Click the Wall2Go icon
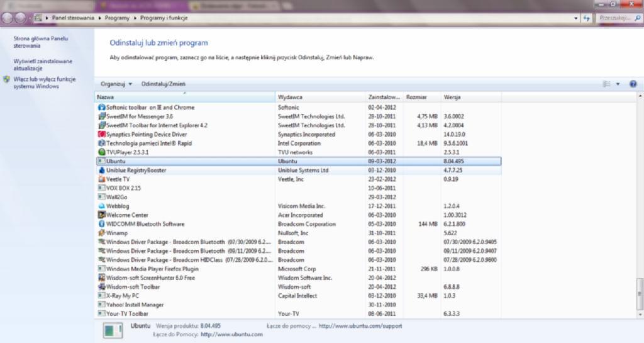This screenshot has width=644, height=343. point(101,197)
